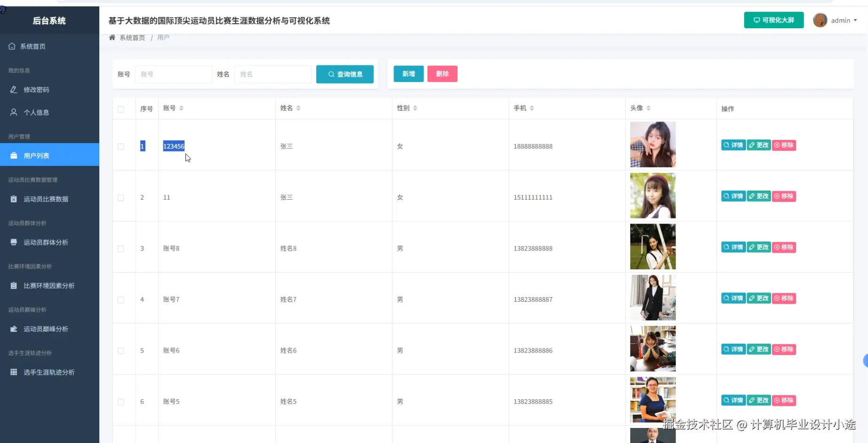Sort the table by 账号 column
Viewport: 868px width, 443px height.
click(181, 108)
